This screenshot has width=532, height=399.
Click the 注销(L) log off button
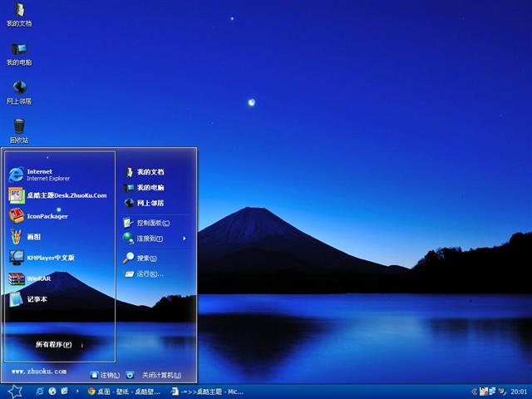pyautogui.click(x=105, y=375)
